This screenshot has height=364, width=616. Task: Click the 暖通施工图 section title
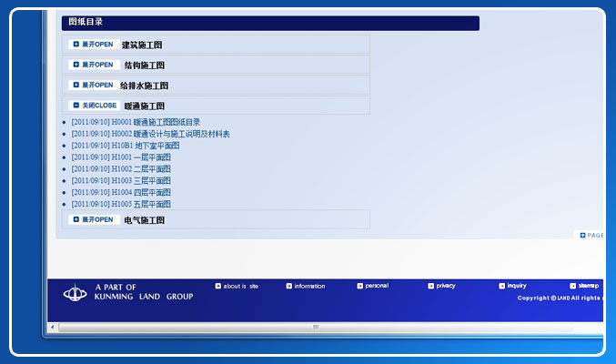144,106
